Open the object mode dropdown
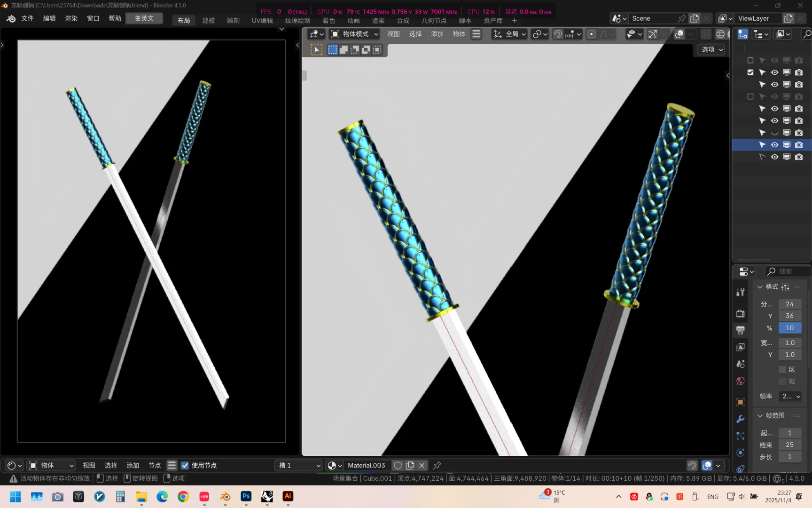812x508 pixels. [x=355, y=34]
